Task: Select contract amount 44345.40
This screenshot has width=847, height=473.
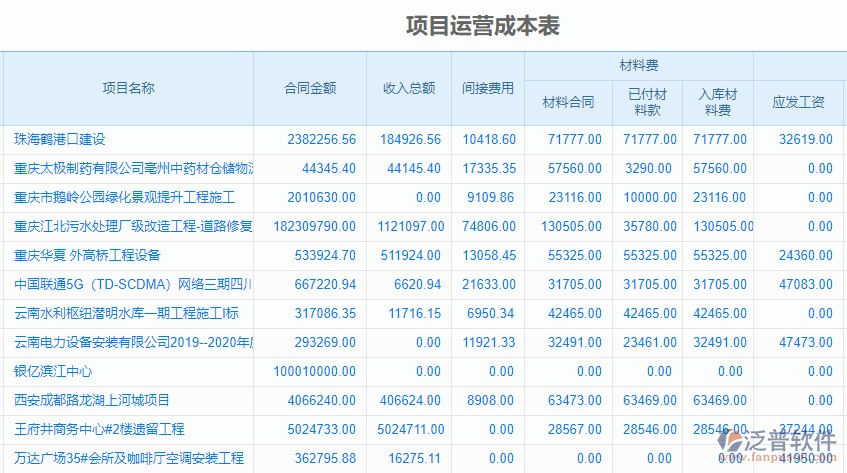Action: pos(329,169)
